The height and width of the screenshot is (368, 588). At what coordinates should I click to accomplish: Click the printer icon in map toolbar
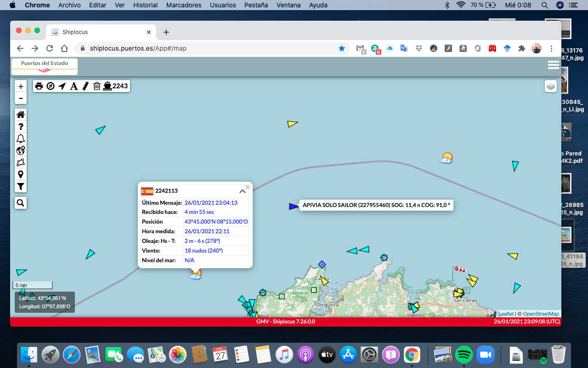(x=39, y=86)
